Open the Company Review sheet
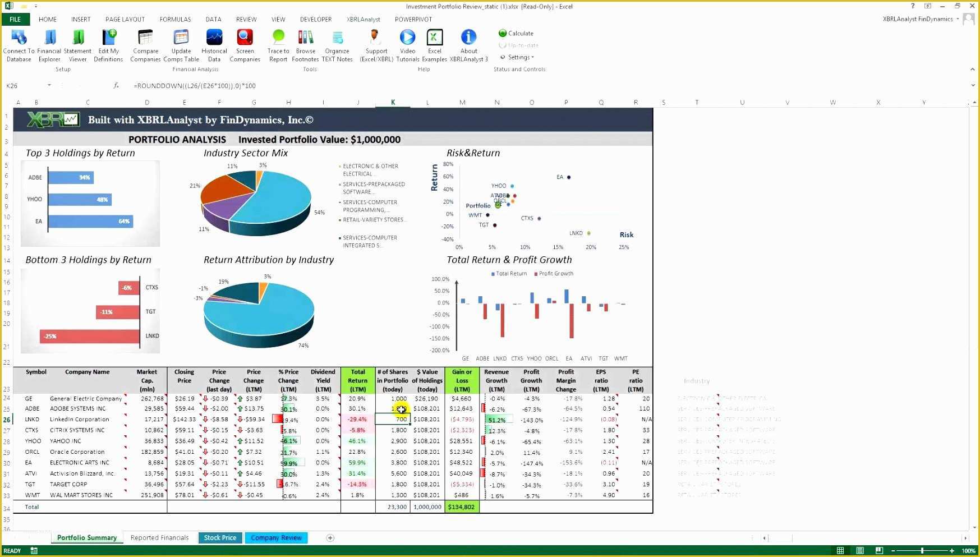This screenshot has width=980, height=557. pos(276,538)
